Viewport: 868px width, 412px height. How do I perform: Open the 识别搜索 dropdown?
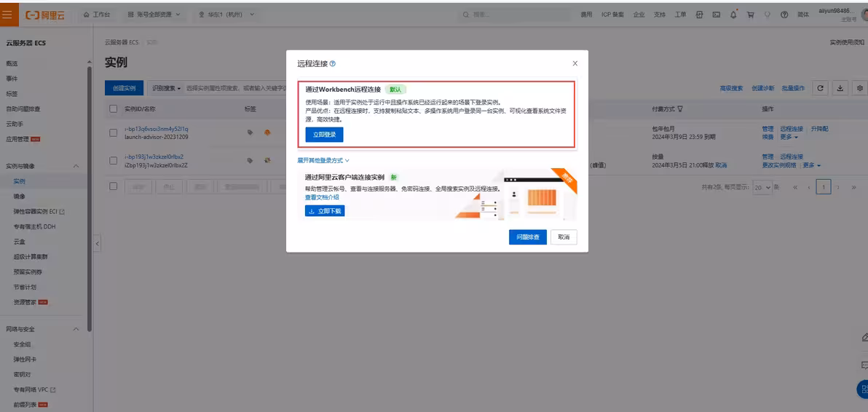(x=167, y=88)
